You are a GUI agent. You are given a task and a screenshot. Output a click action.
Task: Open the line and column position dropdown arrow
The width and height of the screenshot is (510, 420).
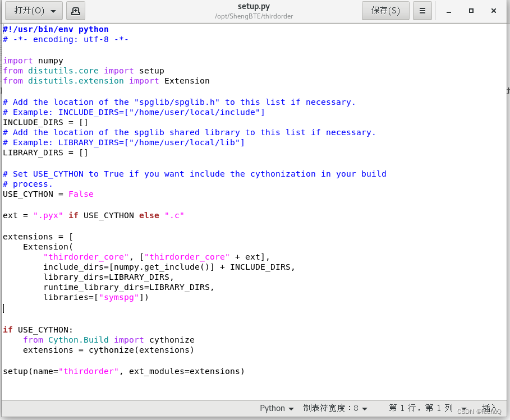(464, 409)
